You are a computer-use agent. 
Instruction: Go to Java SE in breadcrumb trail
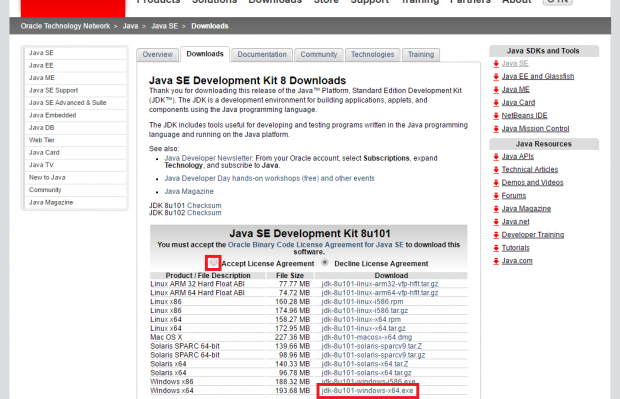click(x=164, y=26)
